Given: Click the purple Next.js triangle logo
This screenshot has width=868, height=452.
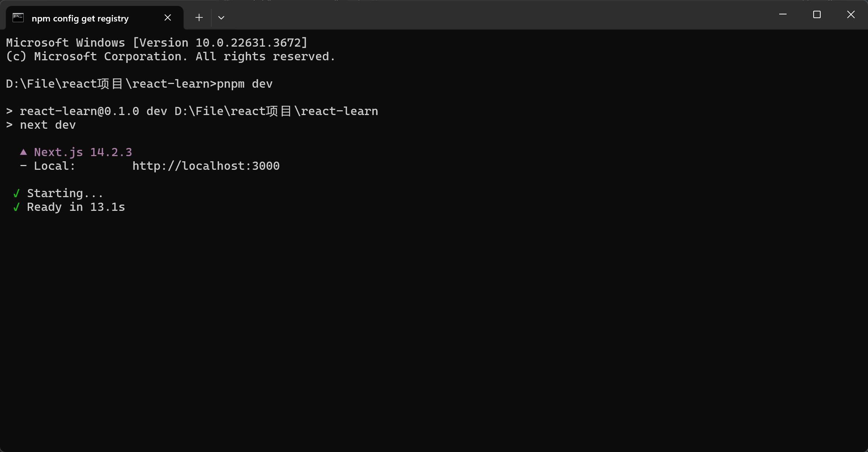Looking at the screenshot, I should point(23,152).
